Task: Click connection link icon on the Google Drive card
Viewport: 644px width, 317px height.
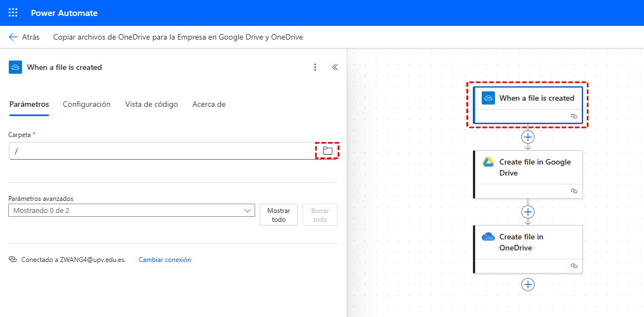Action: pyautogui.click(x=574, y=191)
